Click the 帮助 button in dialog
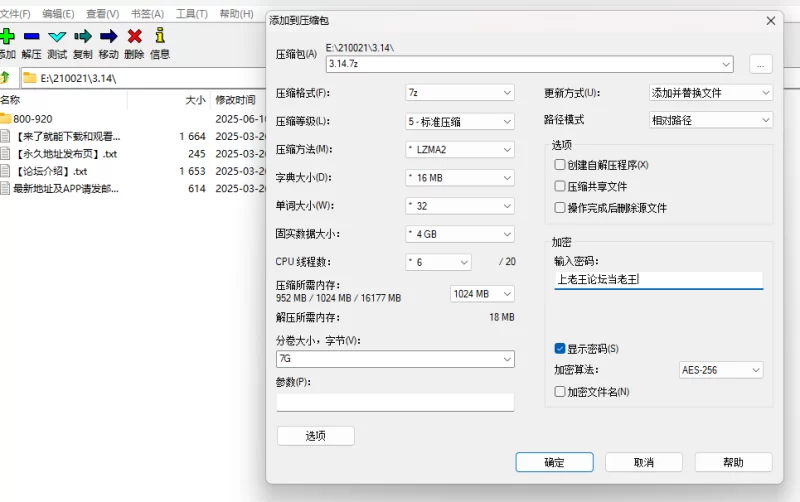The width and height of the screenshot is (800, 502). 733,462
